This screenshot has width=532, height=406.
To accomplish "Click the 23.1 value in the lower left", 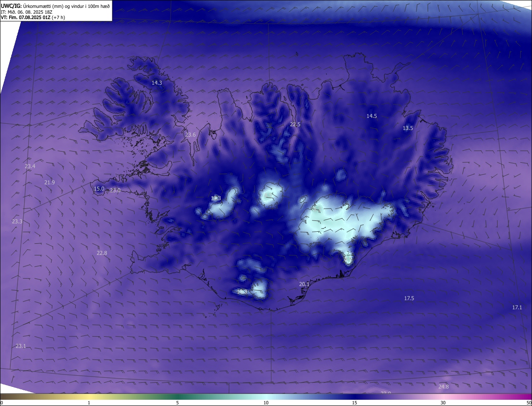I will pyautogui.click(x=21, y=346).
